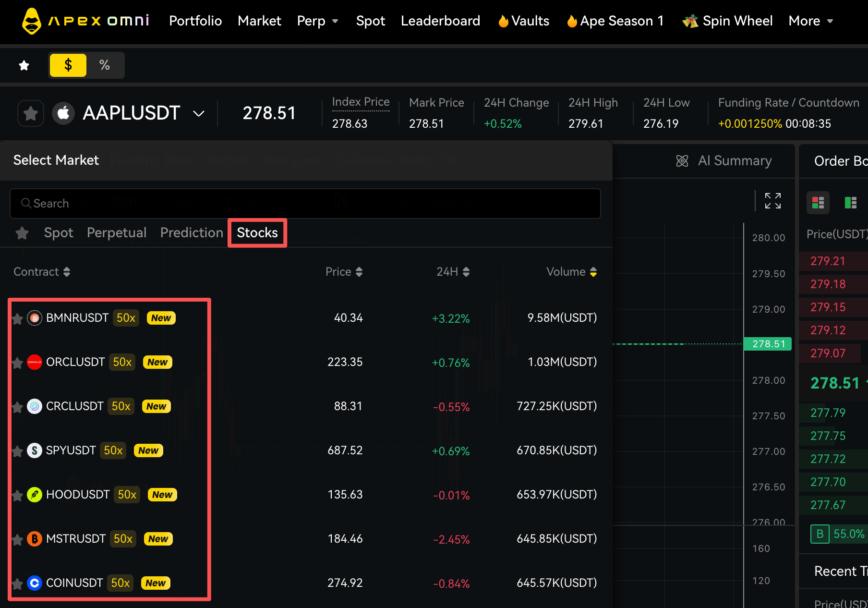Viewport: 868px width, 608px height.
Task: Favorite the AAPLUSDT market star button
Action: [x=31, y=113]
